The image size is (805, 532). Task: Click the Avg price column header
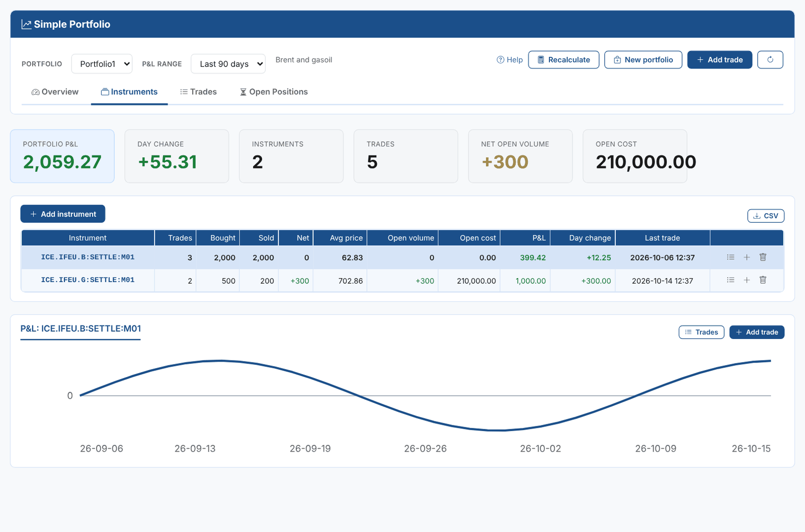(340, 238)
